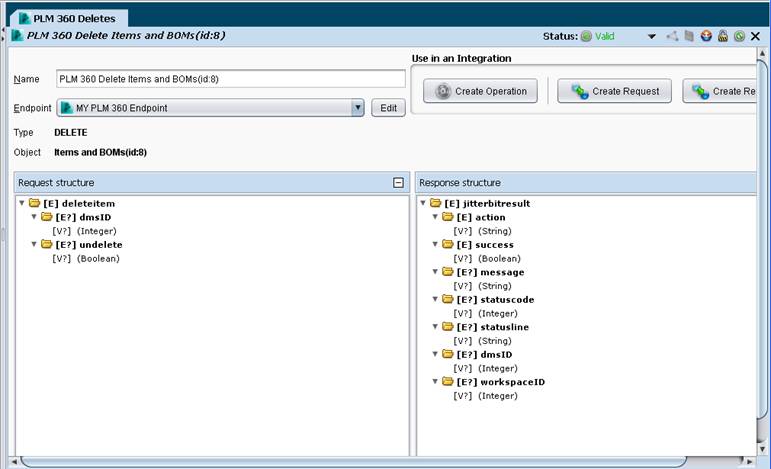771x469 pixels.
Task: Click the padlock icon in header
Action: (x=723, y=36)
